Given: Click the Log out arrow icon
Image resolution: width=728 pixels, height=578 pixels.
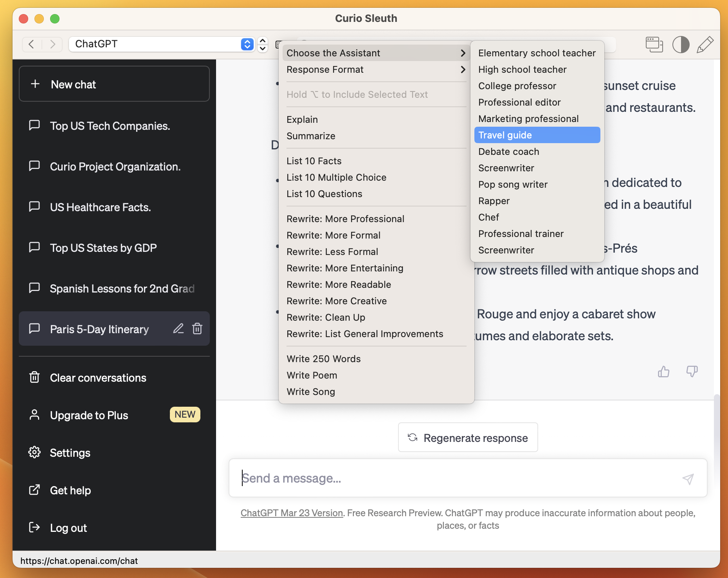Looking at the screenshot, I should tap(34, 528).
